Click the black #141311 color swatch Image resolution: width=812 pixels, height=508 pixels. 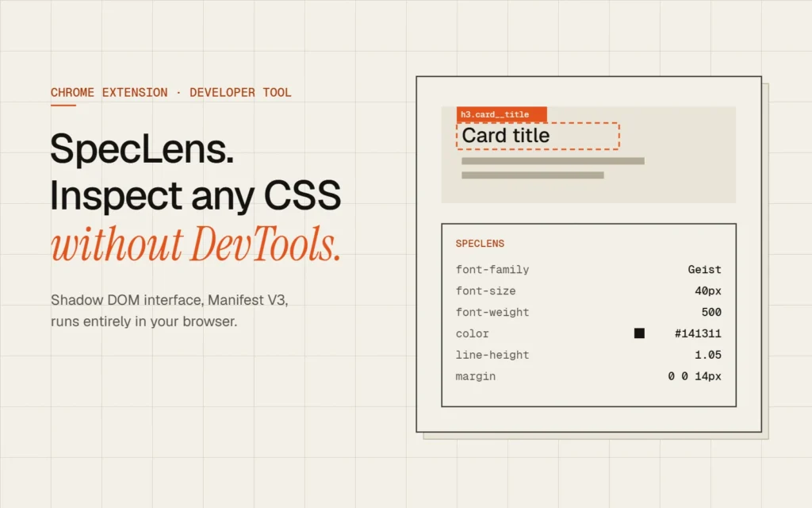[x=640, y=333]
